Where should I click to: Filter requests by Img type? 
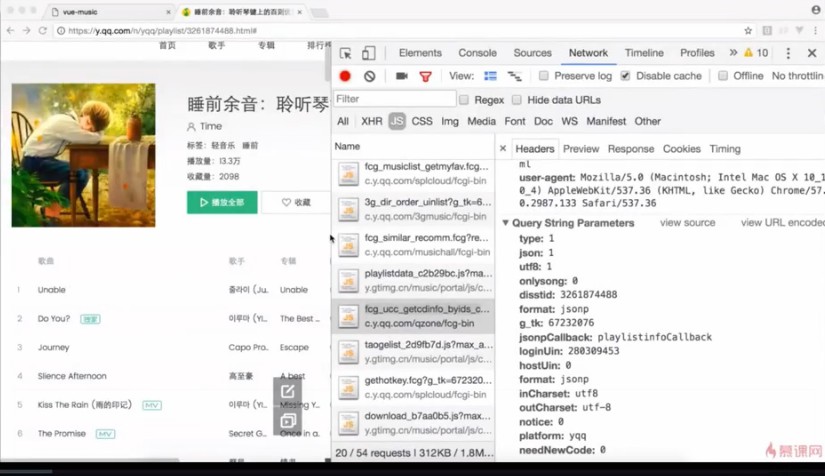pyautogui.click(x=450, y=121)
